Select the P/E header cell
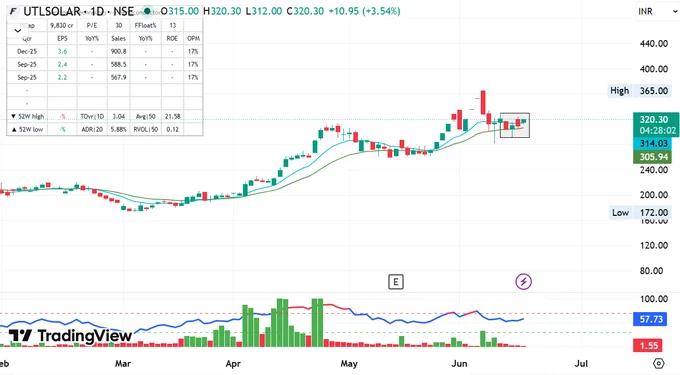This screenshot has height=375, width=680. tap(92, 26)
